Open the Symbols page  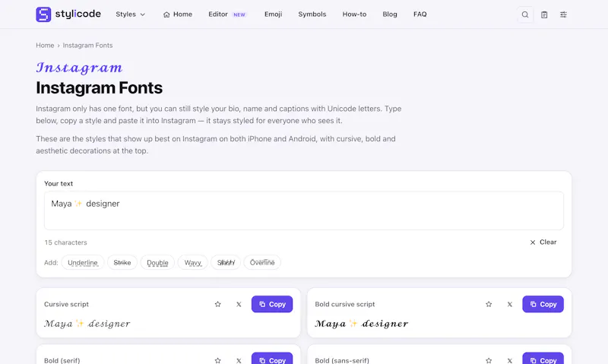(312, 14)
